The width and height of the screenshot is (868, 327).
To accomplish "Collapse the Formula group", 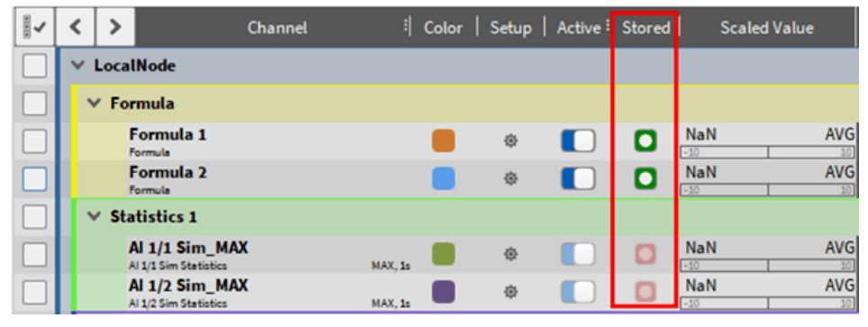I will [x=95, y=103].
